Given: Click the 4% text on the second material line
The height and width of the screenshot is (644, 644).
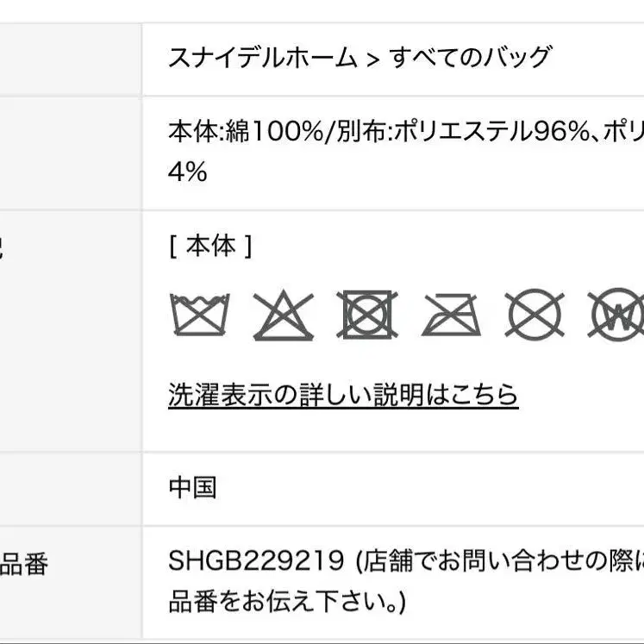Looking at the screenshot, I should (x=187, y=172).
